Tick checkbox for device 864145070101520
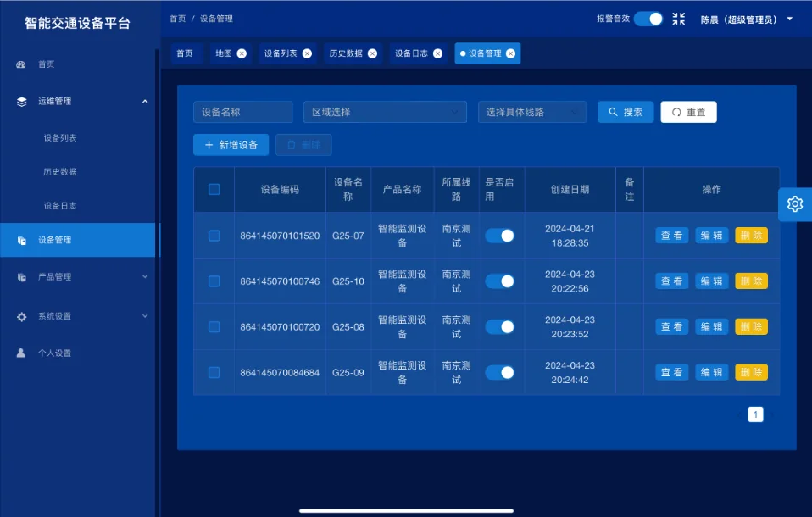 (x=214, y=236)
